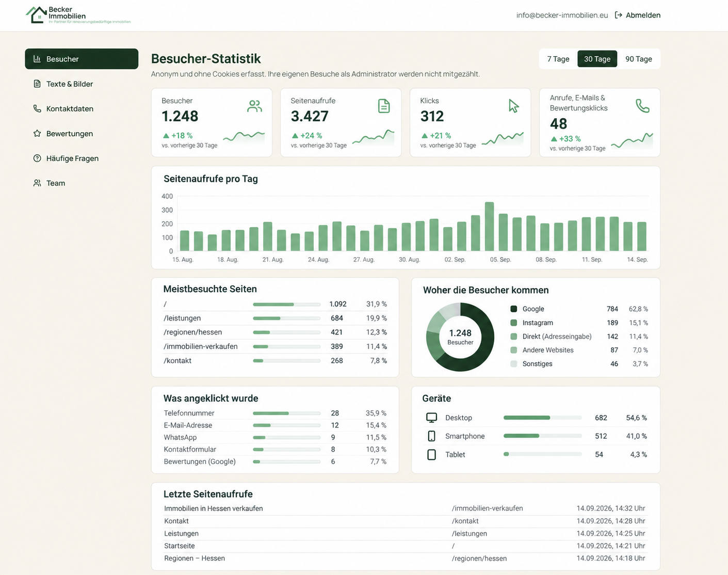Click "Immobilien in Hessen verkaufen" in Letzte Seitenaufrufe
The width and height of the screenshot is (728, 575).
(214, 508)
